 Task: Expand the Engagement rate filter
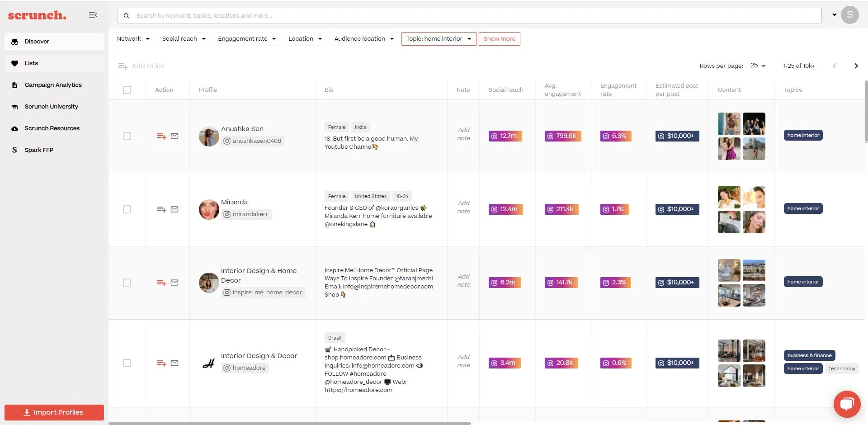tap(247, 39)
